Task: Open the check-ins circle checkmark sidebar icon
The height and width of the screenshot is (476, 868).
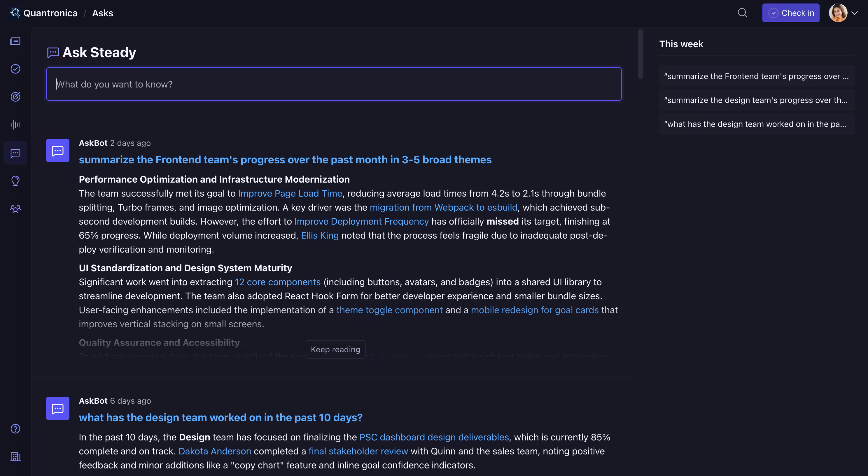Action: pyautogui.click(x=15, y=69)
